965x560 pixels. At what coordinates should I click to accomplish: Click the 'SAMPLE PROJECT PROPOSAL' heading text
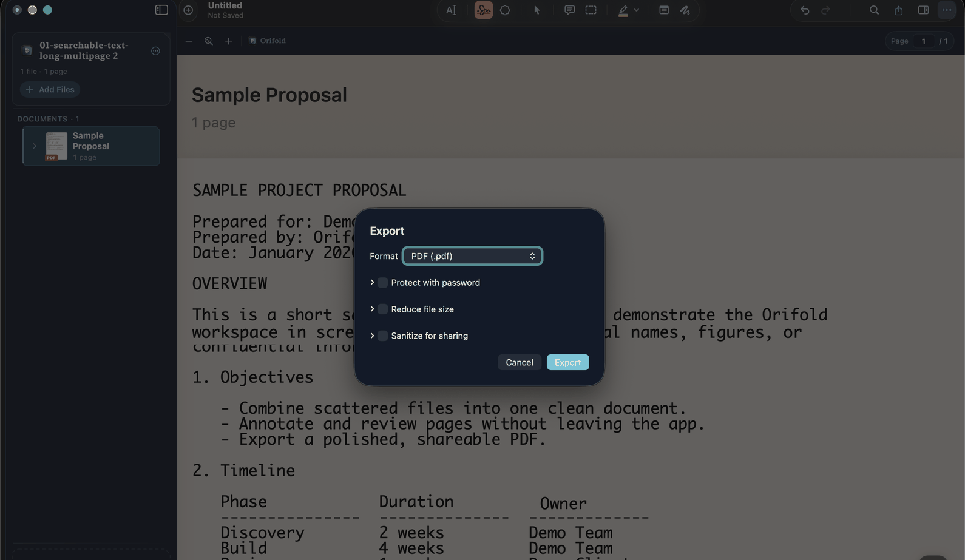299,191
